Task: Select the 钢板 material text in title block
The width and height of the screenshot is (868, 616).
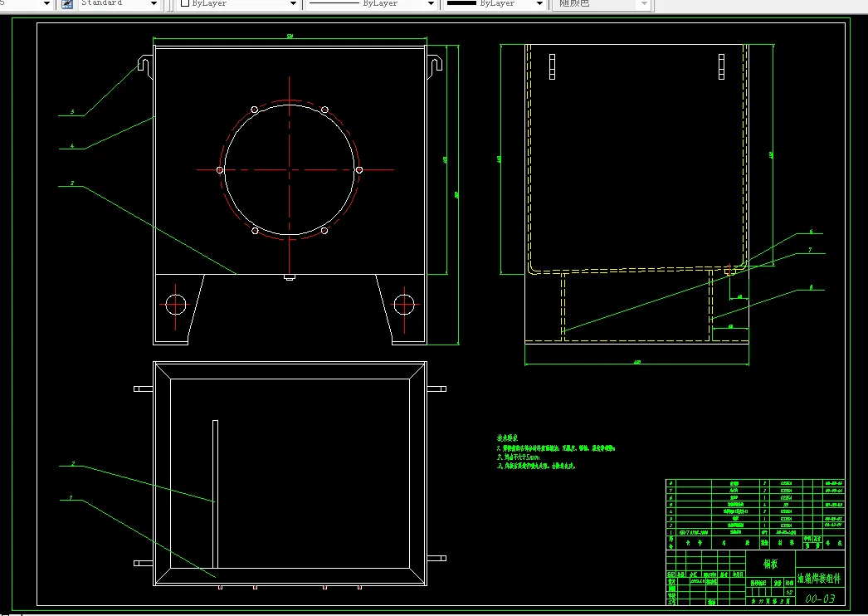Action: pyautogui.click(x=770, y=564)
